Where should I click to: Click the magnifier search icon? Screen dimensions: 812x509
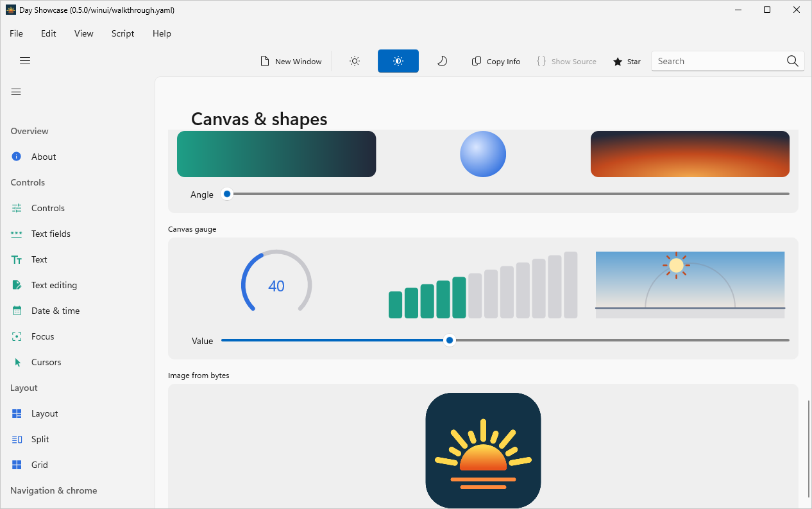(x=793, y=61)
